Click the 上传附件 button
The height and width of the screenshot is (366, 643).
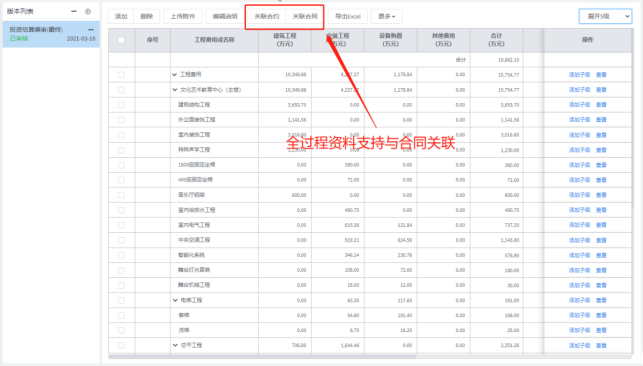tap(182, 16)
